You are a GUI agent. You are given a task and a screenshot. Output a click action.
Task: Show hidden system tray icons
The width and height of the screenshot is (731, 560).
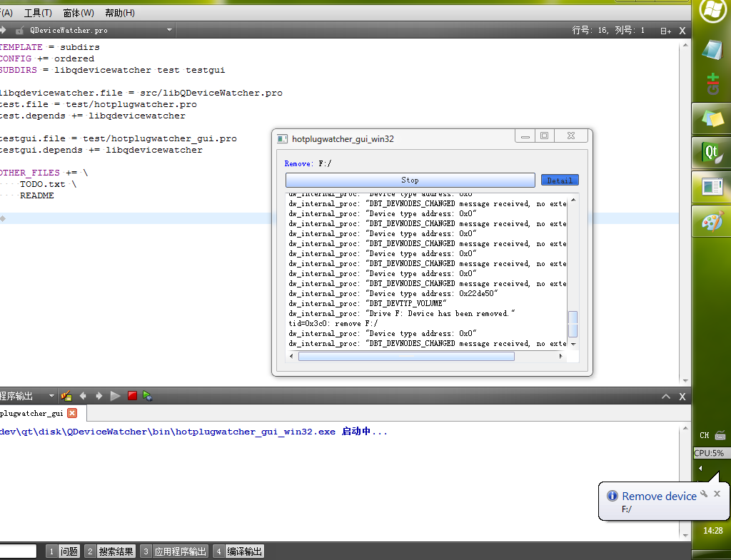700,469
